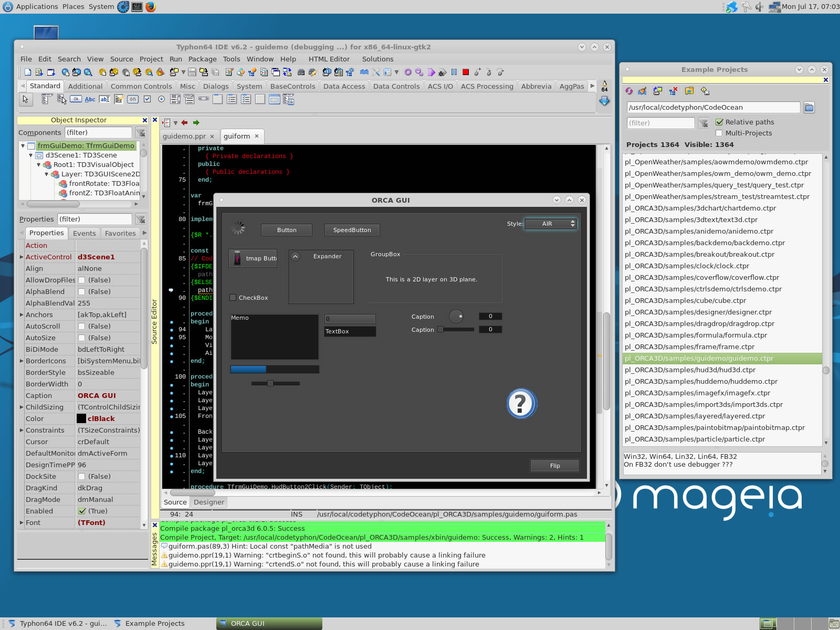Click the bug Run-without-debugging icon
Viewport: 840px width, 630px height.
pyautogui.click(x=443, y=72)
